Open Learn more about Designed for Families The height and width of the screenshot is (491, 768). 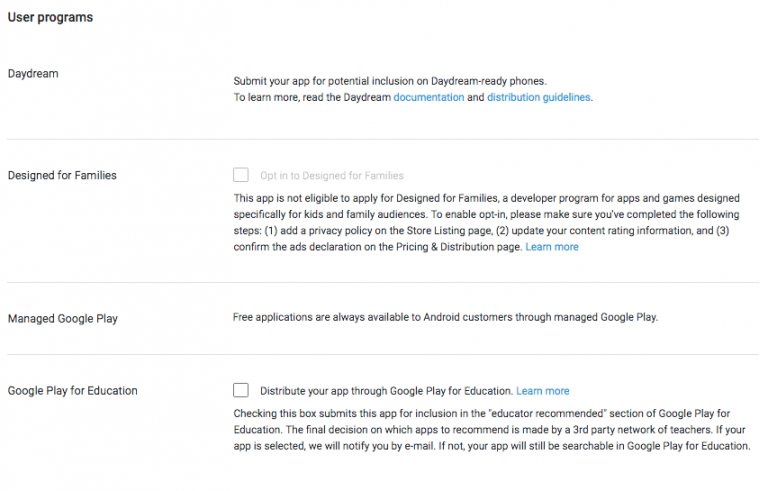point(552,247)
